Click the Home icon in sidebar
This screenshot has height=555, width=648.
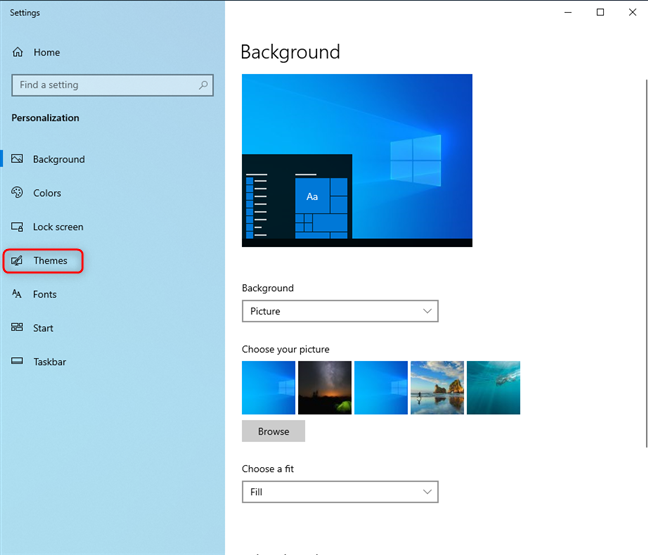pyautogui.click(x=17, y=52)
